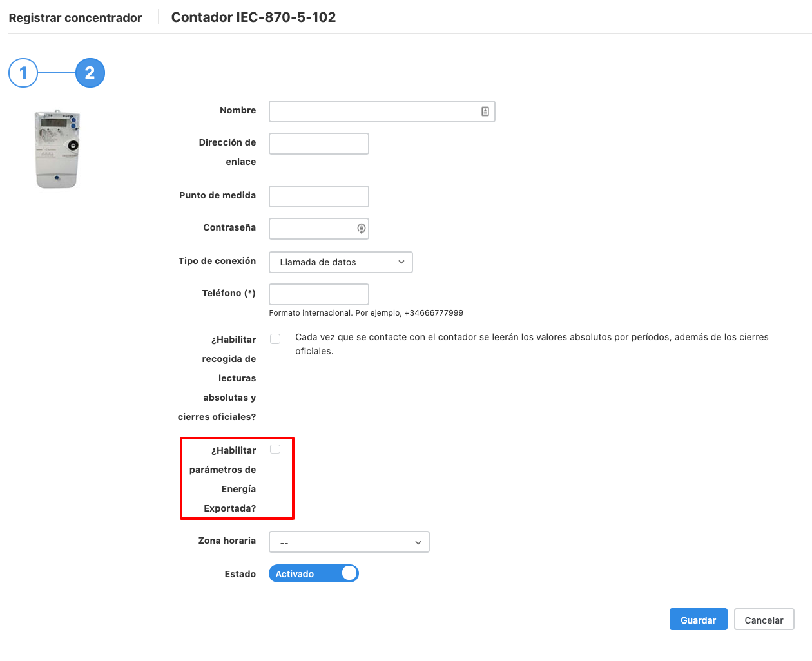Focus the Nombre text field
The width and height of the screenshot is (812, 661).
(x=382, y=111)
